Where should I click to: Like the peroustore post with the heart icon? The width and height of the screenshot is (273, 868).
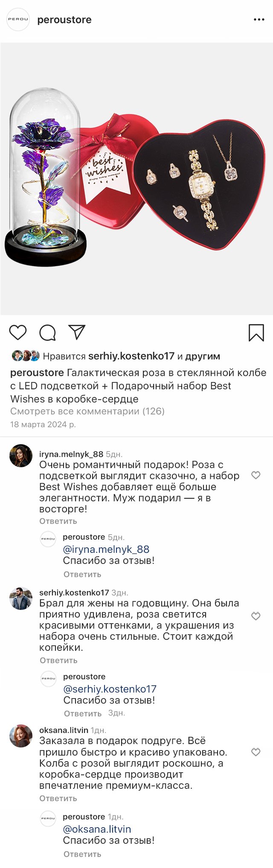click(x=18, y=333)
